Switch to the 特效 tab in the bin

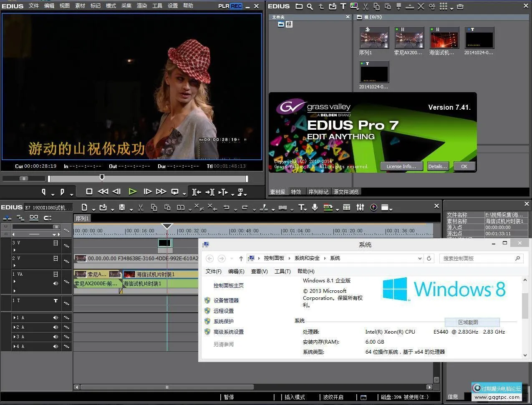(x=296, y=192)
